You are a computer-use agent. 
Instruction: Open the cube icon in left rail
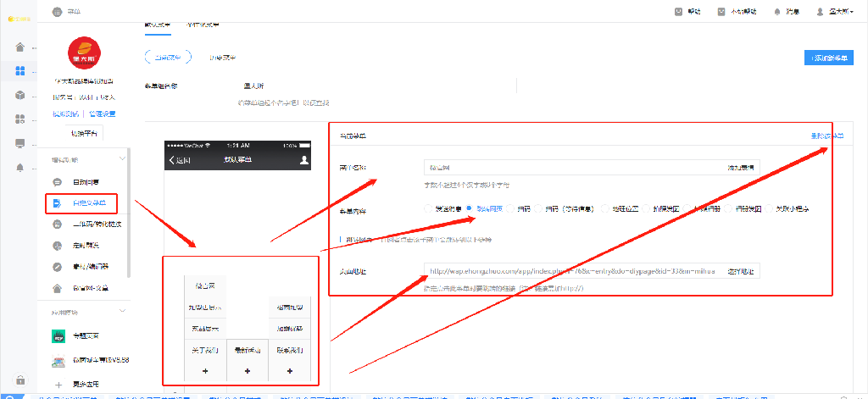point(20,95)
